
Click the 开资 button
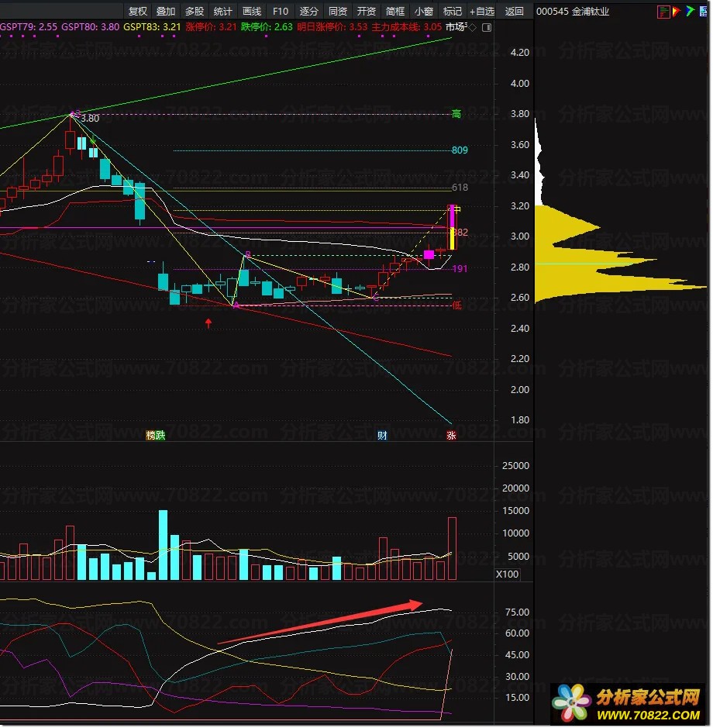367,11
